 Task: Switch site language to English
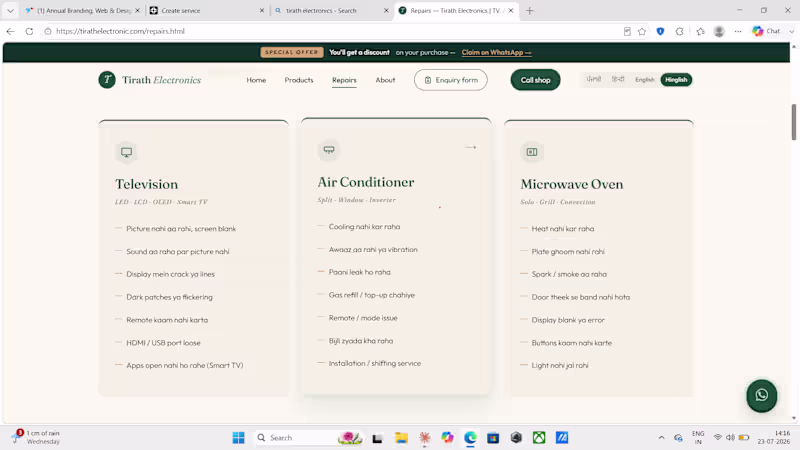pyautogui.click(x=644, y=80)
